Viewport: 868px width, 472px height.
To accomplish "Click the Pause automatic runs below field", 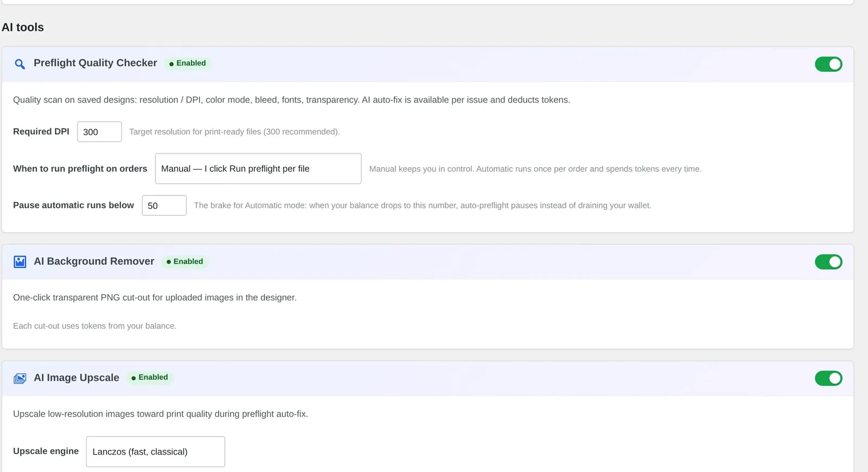I will click(164, 206).
